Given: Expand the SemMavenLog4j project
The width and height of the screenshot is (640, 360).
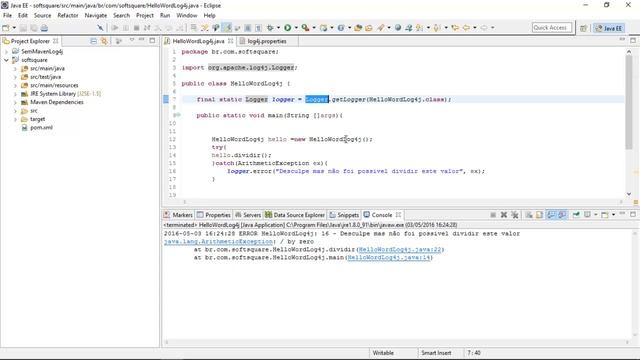Looking at the screenshot, I should coord(6,51).
